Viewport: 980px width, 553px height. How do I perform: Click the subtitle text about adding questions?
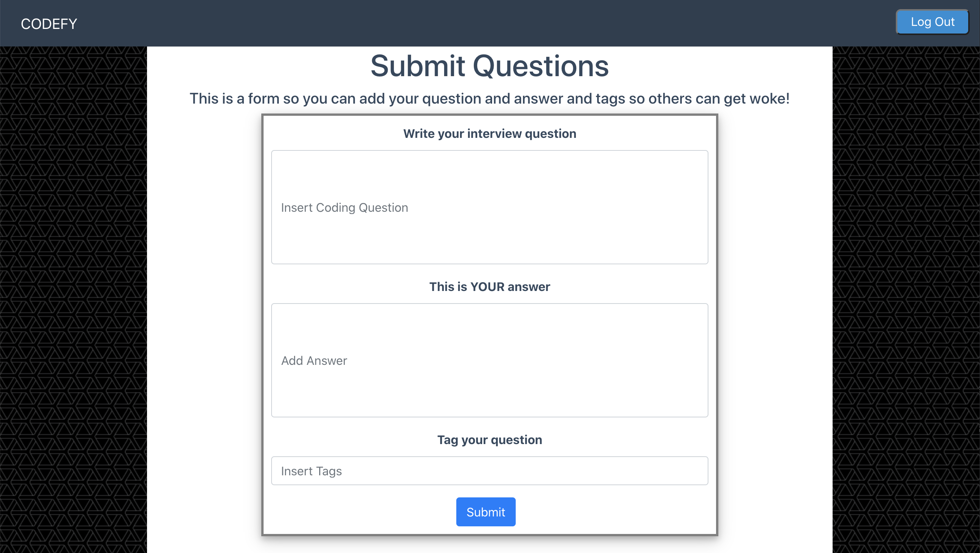click(x=489, y=98)
